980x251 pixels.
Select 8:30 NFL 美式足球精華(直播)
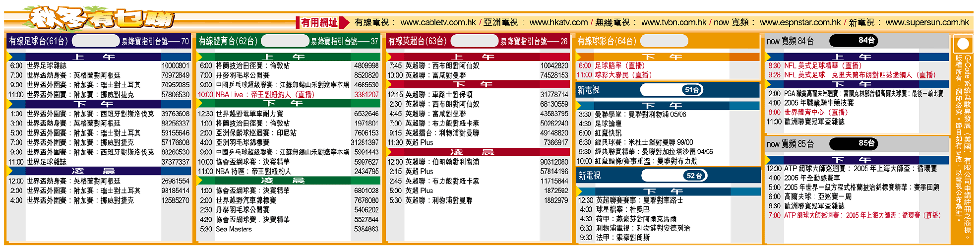[x=822, y=65]
